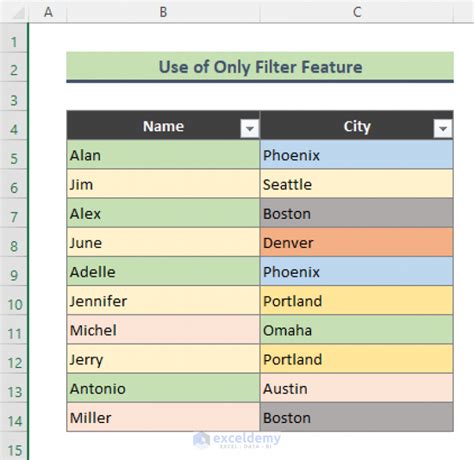
Task: Select row 3 header
Action: click(14, 96)
